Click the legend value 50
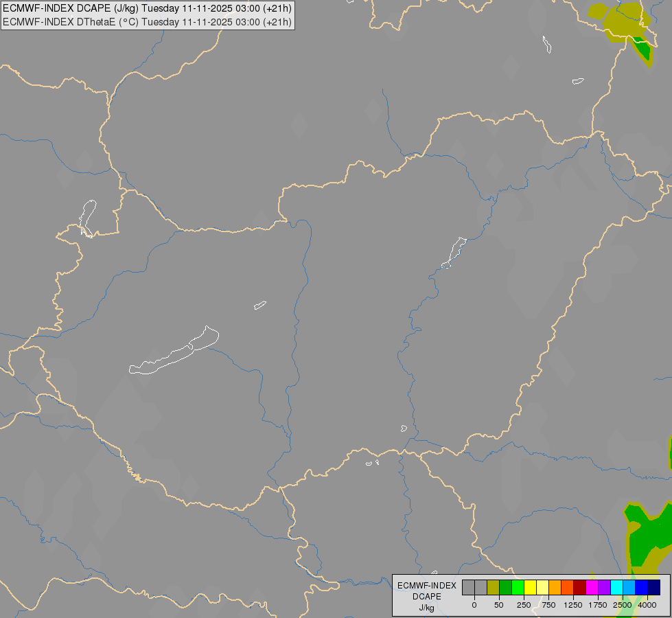 [x=499, y=605]
